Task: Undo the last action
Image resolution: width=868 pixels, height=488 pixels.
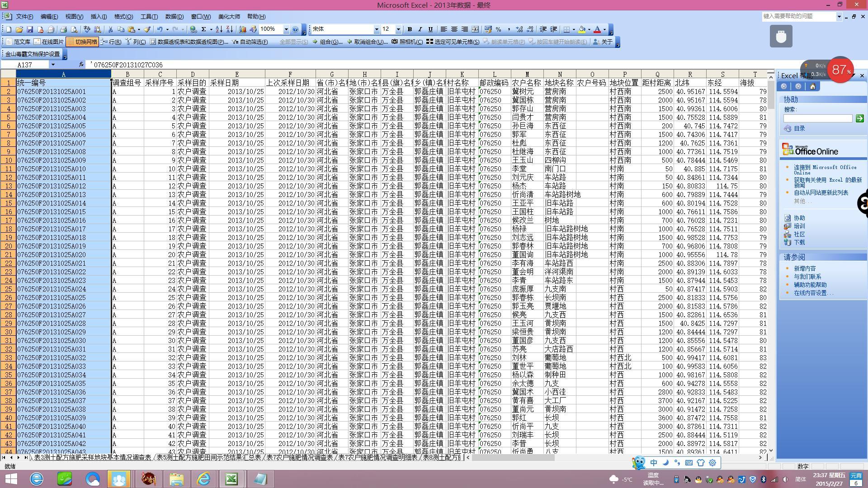Action: pos(160,29)
